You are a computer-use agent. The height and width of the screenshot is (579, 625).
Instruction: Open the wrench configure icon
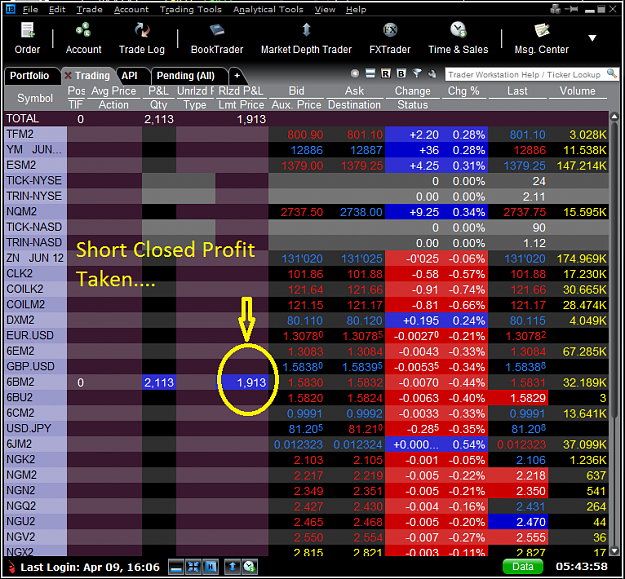432,73
